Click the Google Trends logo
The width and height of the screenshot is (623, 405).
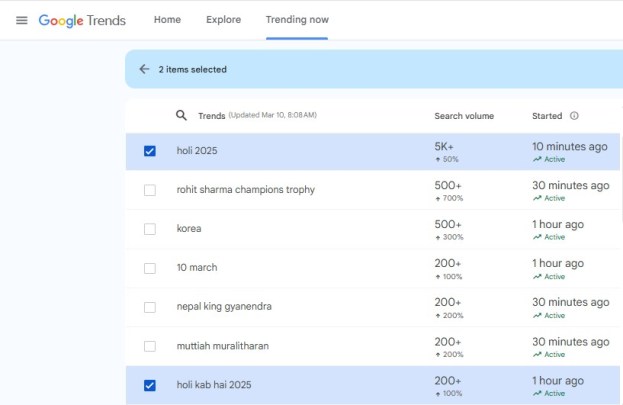(82, 20)
